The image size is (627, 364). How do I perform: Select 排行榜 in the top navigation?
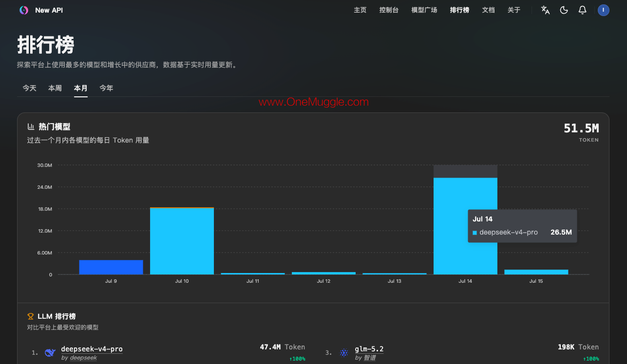(459, 10)
